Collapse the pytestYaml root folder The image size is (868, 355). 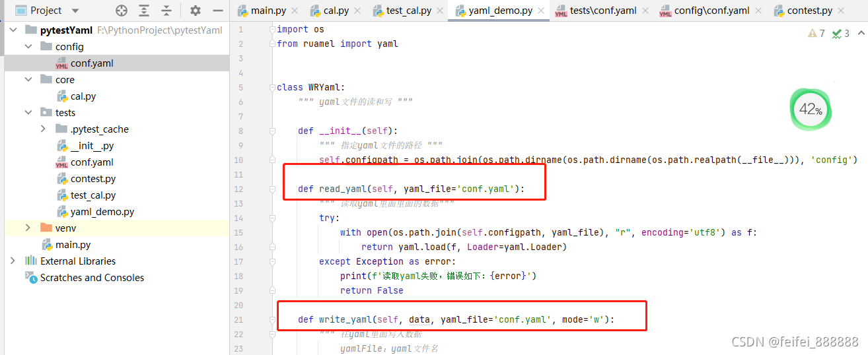(13, 30)
